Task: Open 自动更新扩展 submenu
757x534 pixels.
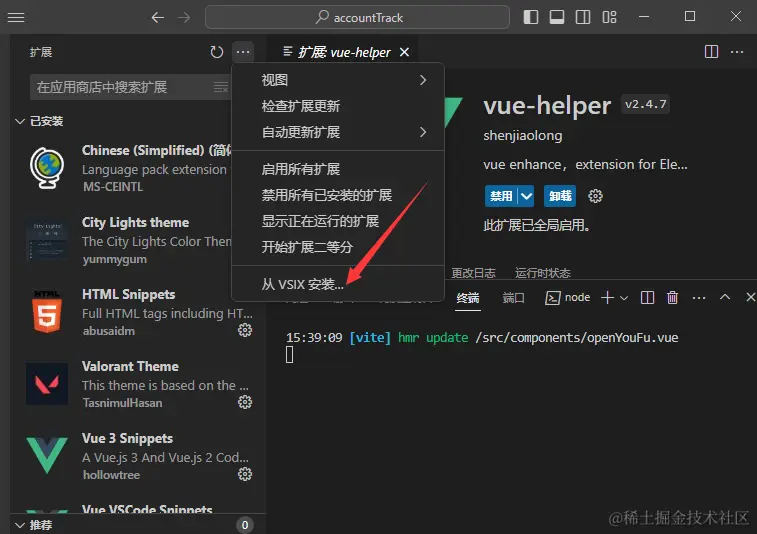Action: tap(338, 132)
